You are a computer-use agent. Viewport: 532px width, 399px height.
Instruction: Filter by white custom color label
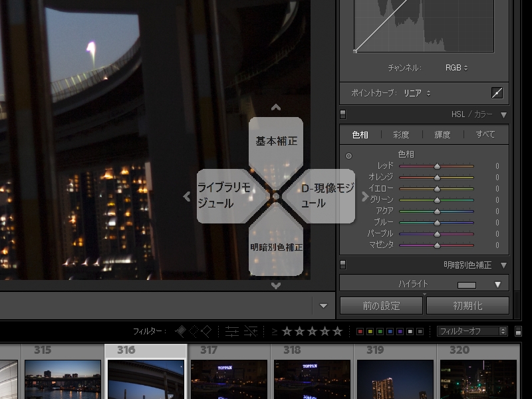point(410,331)
